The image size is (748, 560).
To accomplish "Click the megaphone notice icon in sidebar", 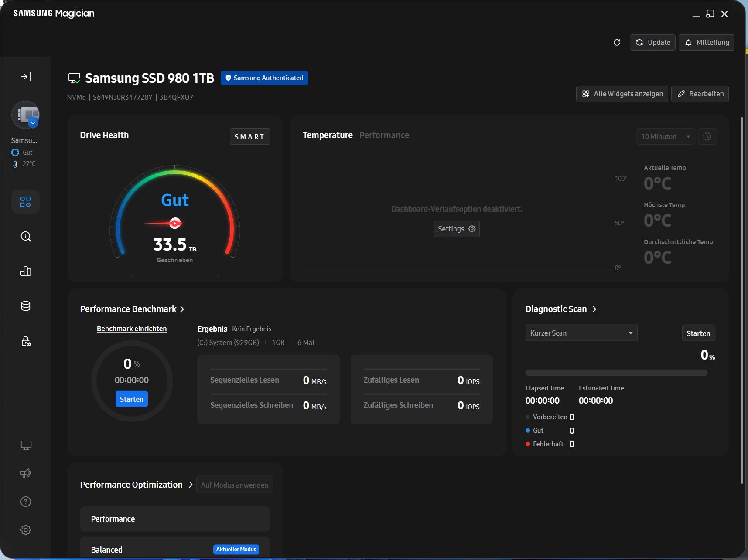I will 26,473.
